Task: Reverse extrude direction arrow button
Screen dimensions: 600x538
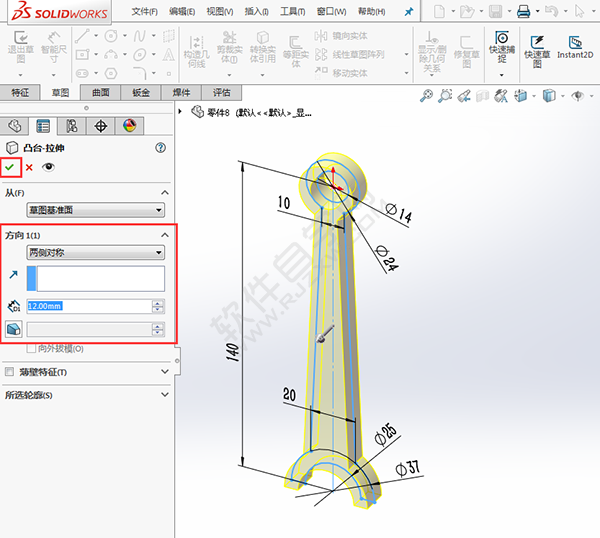Action: coord(13,274)
